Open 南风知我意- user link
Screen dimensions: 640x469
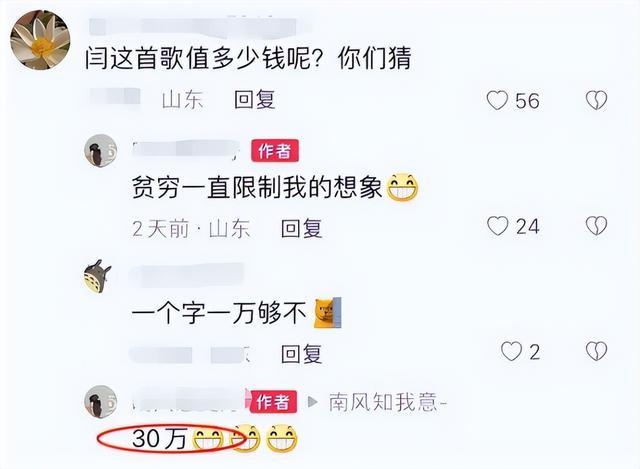point(388,402)
